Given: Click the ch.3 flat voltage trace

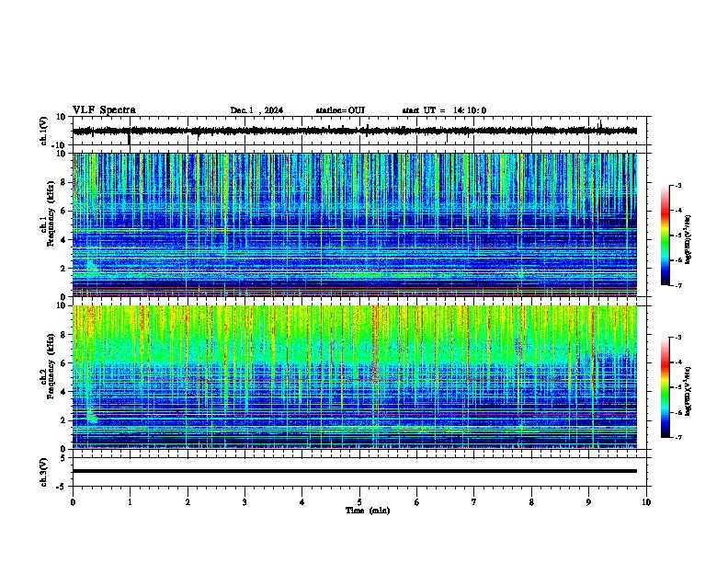Looking at the screenshot, I should 355,471.
